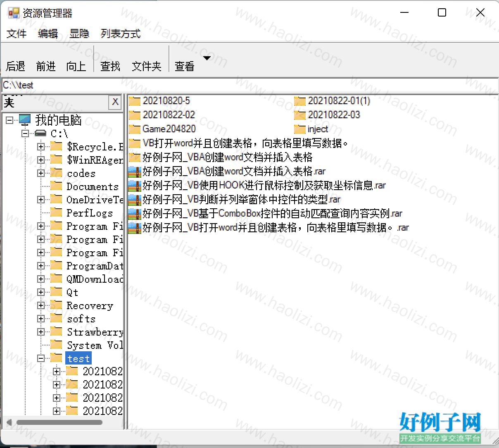Go up with 向上 button
499x448 pixels.
76,66
